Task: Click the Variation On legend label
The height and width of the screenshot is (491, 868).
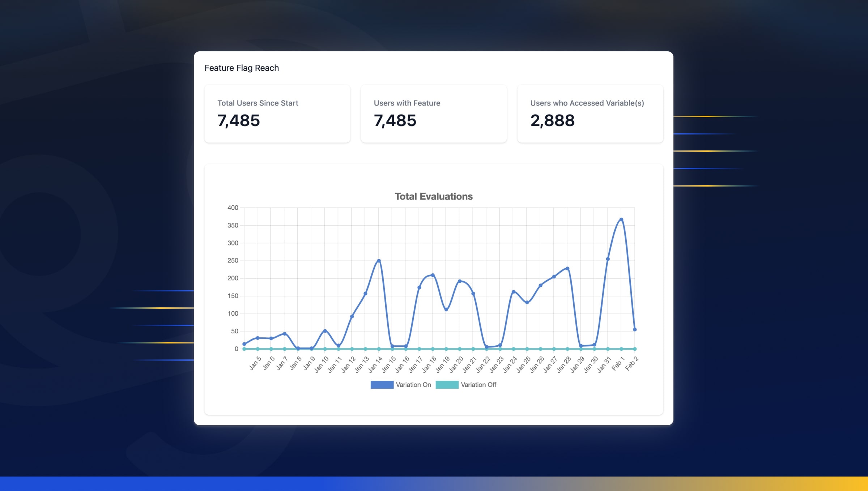Action: pyautogui.click(x=413, y=385)
